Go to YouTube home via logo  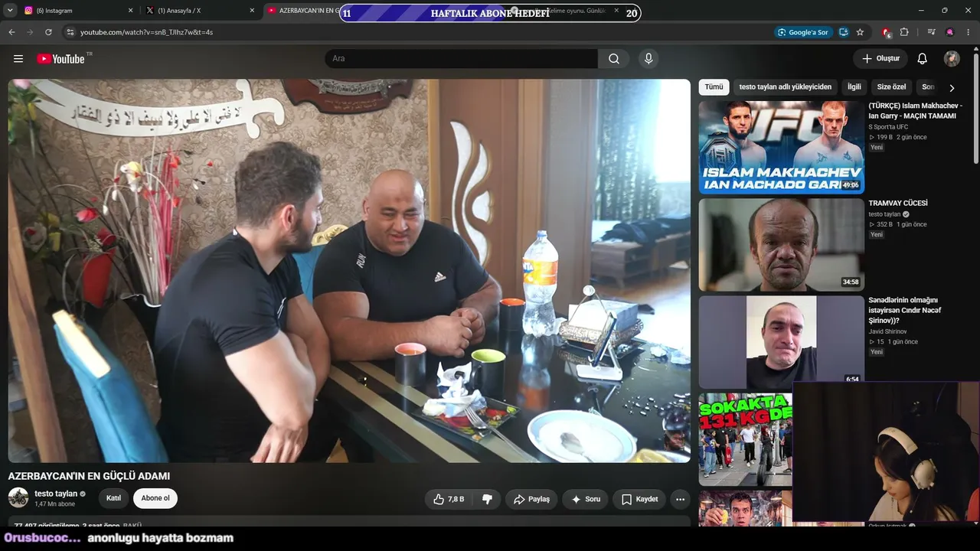click(60, 59)
